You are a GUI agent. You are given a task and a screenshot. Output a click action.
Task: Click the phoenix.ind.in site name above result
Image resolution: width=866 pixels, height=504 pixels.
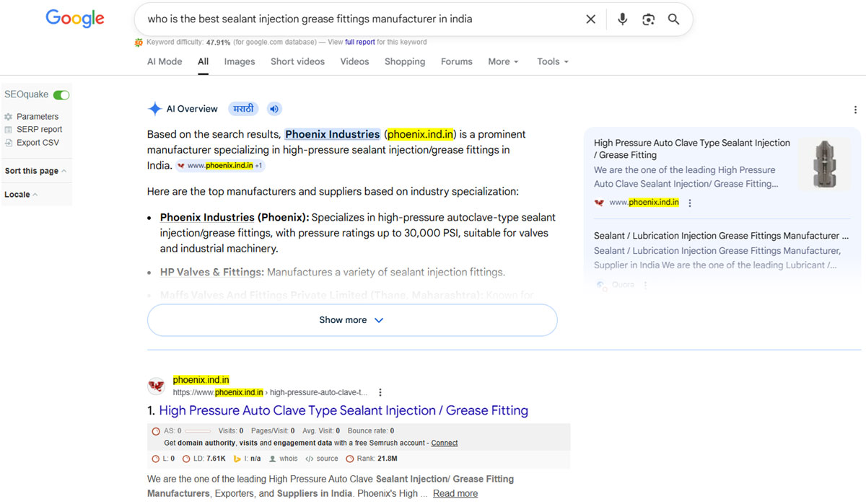[x=201, y=380]
